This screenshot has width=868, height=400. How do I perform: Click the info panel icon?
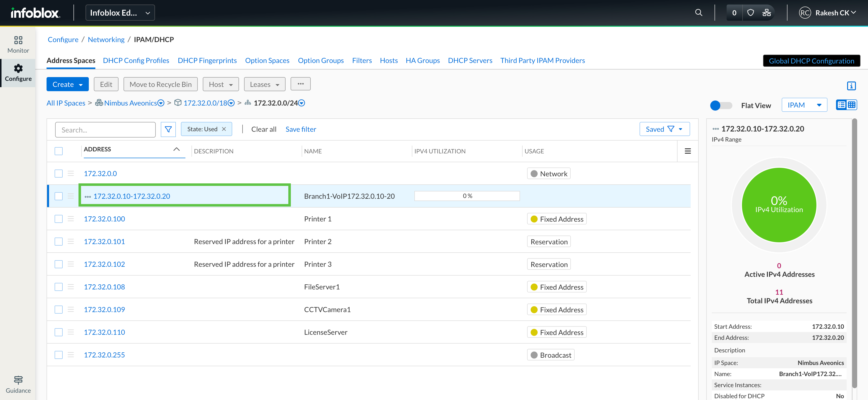851,86
